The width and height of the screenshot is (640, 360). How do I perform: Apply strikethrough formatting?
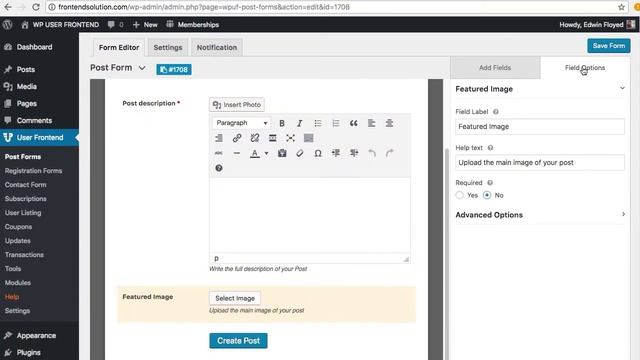(219, 153)
